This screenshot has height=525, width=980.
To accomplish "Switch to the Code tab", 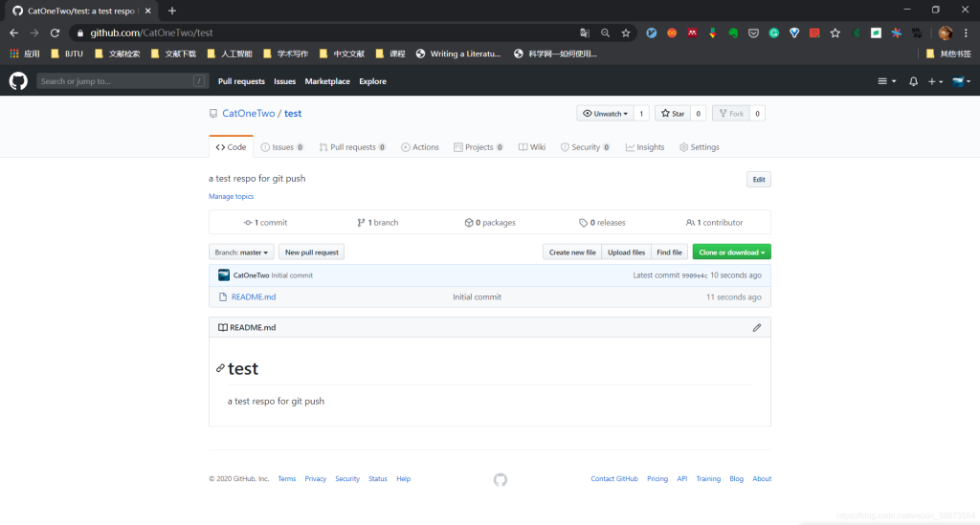I will point(231,147).
